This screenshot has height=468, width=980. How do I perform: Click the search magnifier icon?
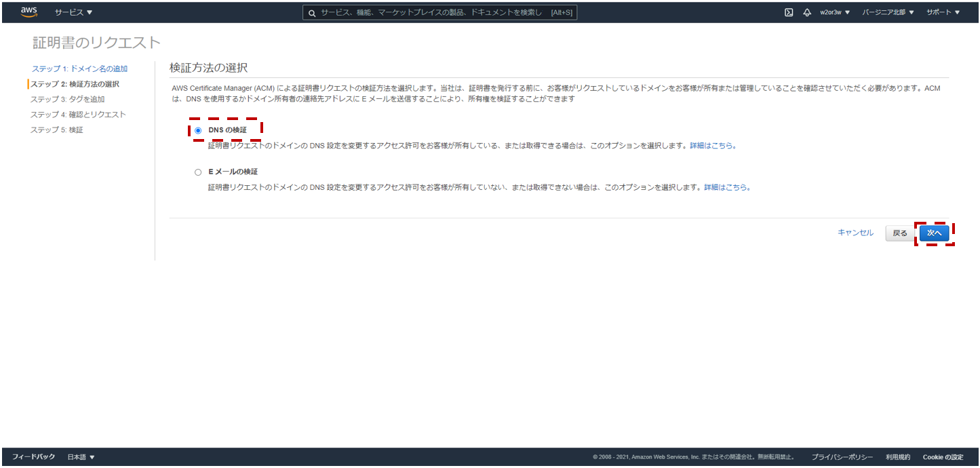[312, 13]
